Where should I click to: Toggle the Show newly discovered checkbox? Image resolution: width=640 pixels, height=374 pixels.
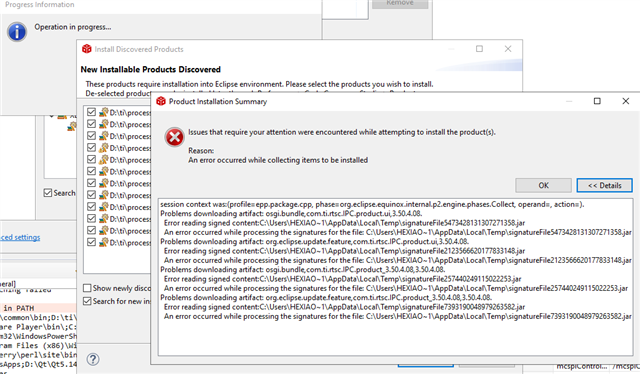[87, 288]
